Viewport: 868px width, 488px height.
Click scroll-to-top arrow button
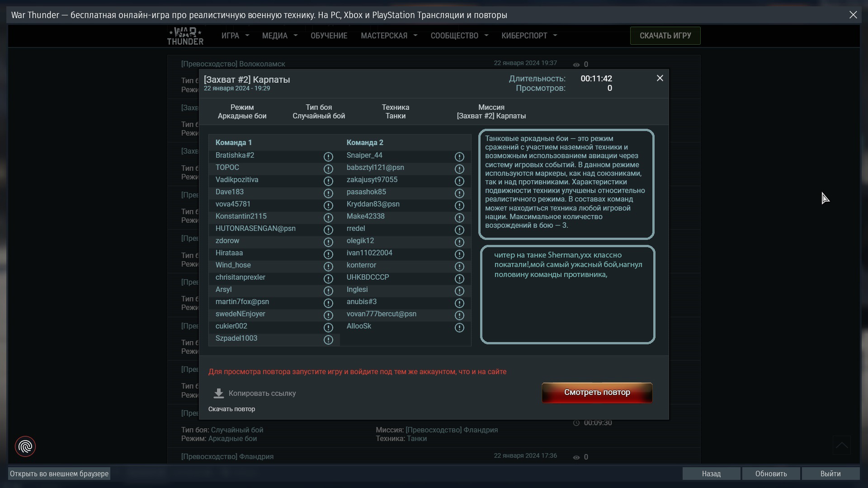[841, 446]
